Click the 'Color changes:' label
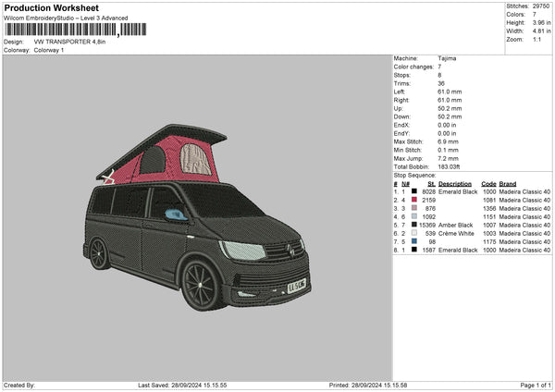Viewport: 555px width, 392px height. tap(413, 67)
